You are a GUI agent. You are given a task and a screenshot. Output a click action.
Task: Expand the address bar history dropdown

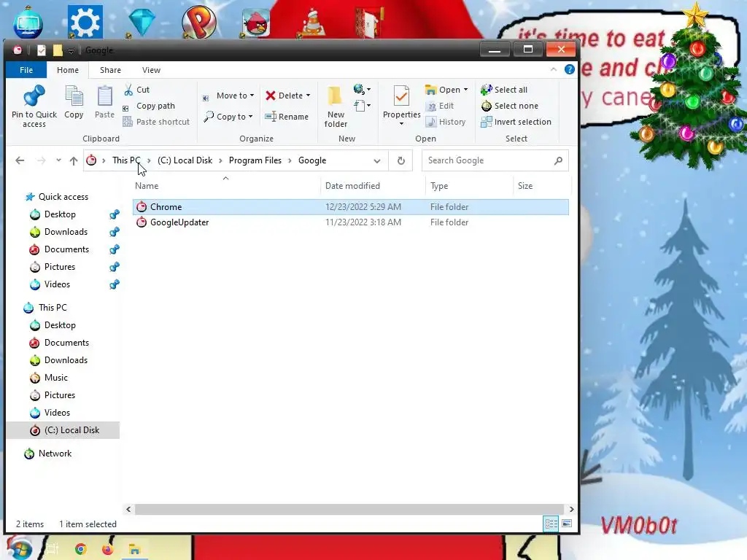[377, 160]
